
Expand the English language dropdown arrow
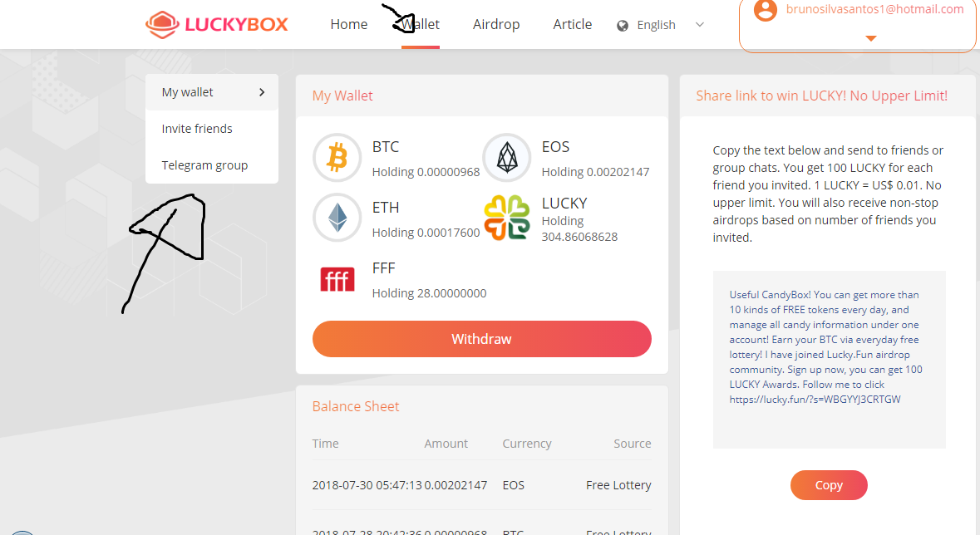(700, 25)
